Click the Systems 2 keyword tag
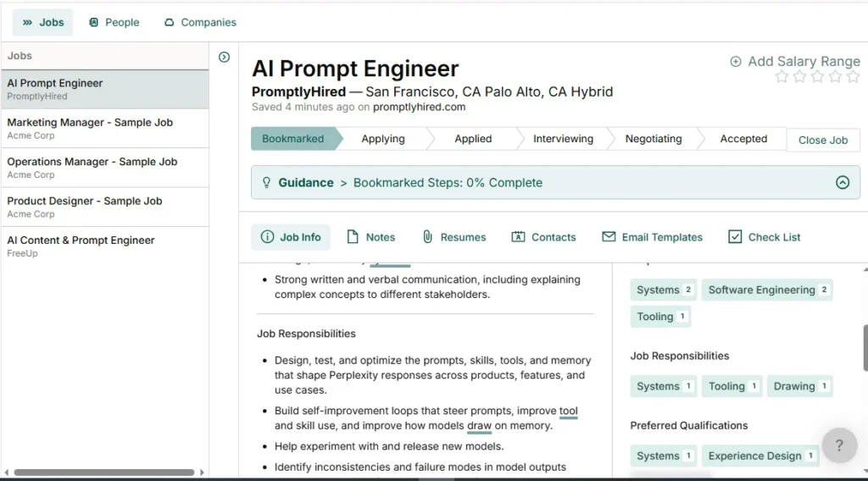868x481 pixels. 663,290
